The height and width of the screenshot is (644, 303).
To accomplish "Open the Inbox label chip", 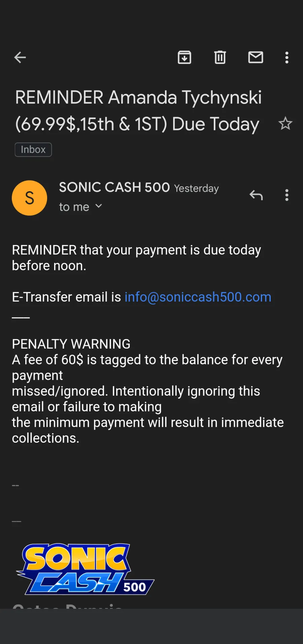I will 33,150.
